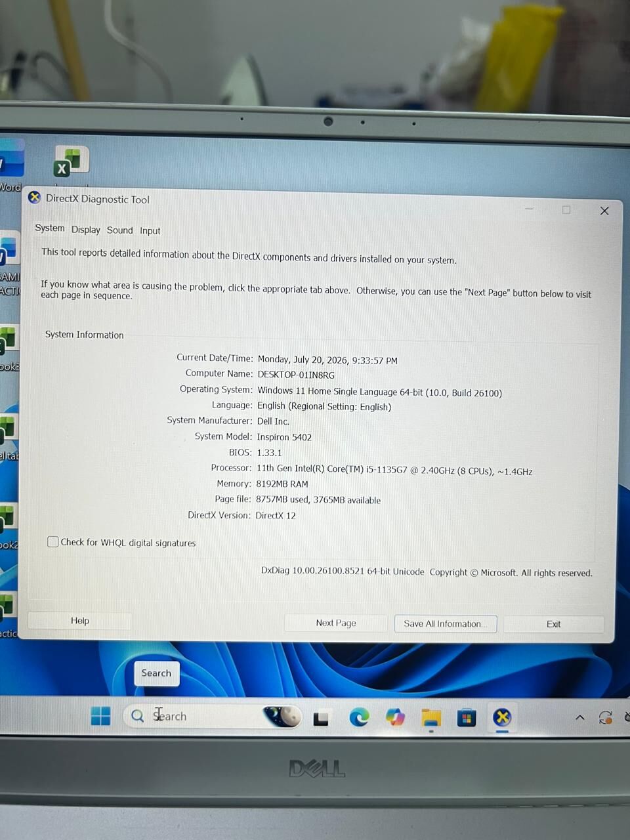The image size is (630, 840).
Task: Open Microsoft Store from the taskbar
Action: pyautogui.click(x=467, y=719)
